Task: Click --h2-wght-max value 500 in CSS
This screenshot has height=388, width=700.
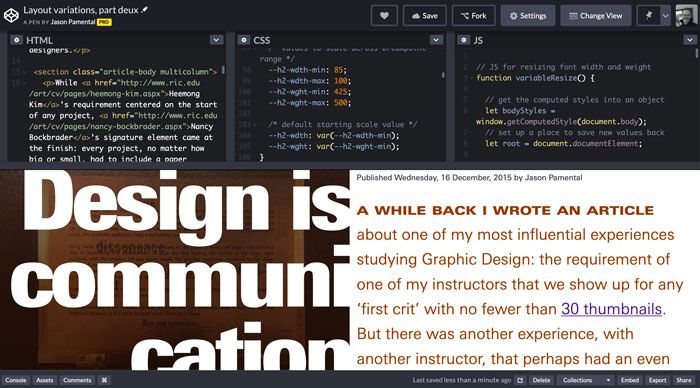Action: [341, 103]
